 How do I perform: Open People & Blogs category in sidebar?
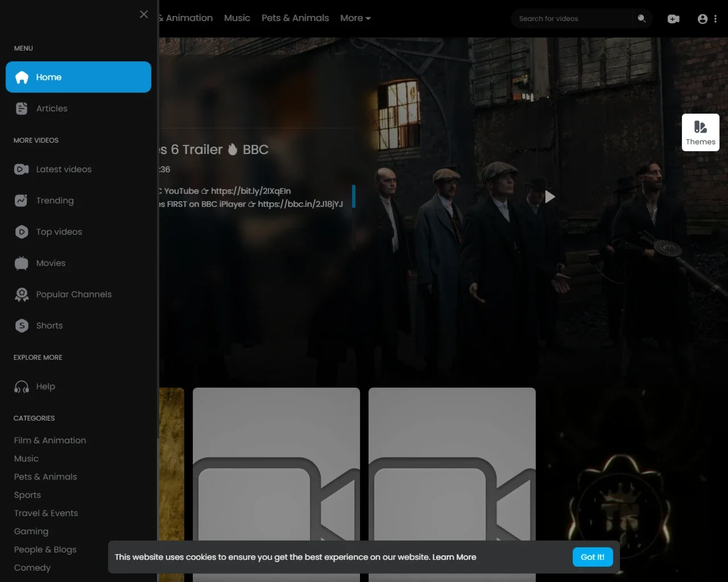(x=45, y=550)
